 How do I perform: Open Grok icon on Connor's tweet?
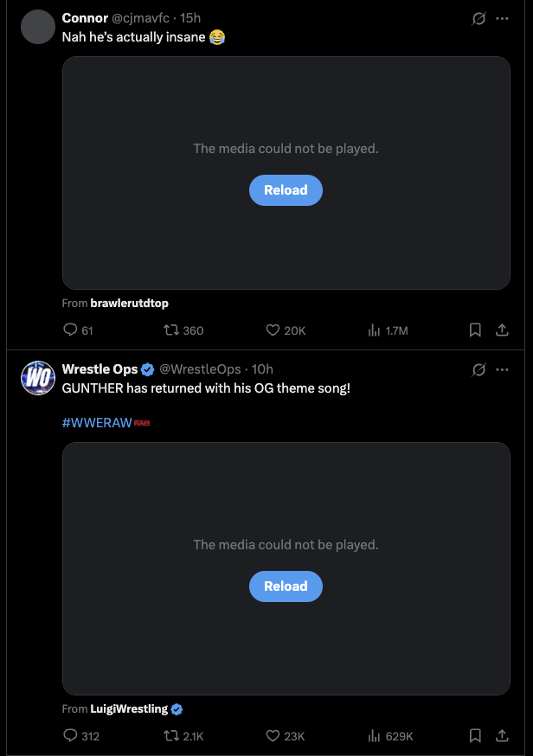478,18
